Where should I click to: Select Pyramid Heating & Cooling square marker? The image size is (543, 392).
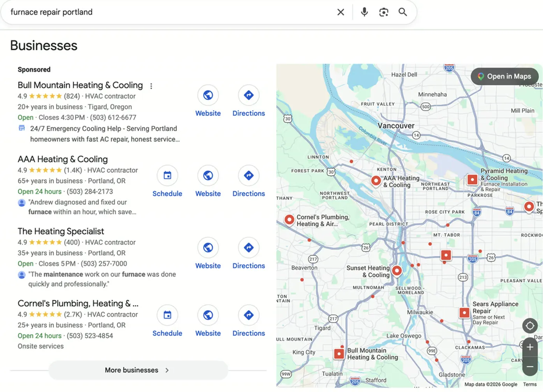tap(472, 180)
